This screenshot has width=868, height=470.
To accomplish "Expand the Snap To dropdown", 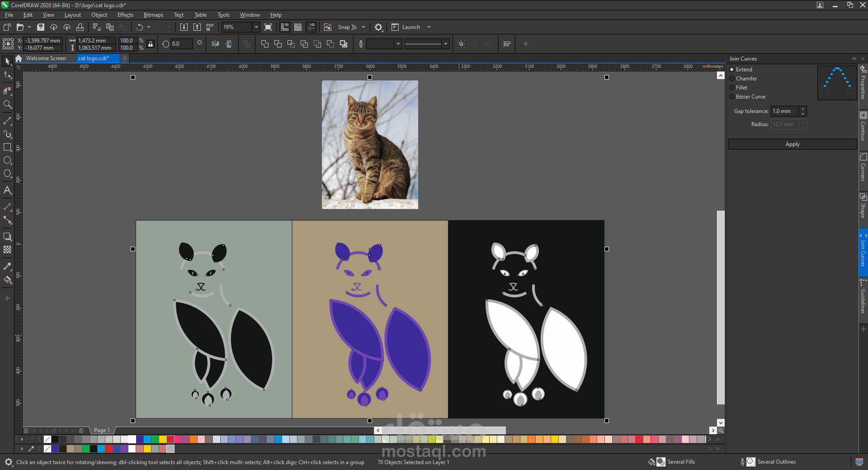I will pyautogui.click(x=363, y=27).
